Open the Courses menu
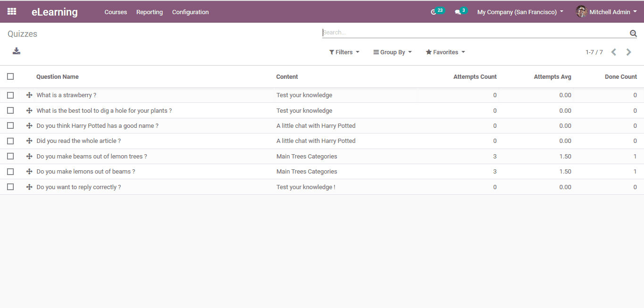This screenshot has width=644, height=308. [x=116, y=12]
